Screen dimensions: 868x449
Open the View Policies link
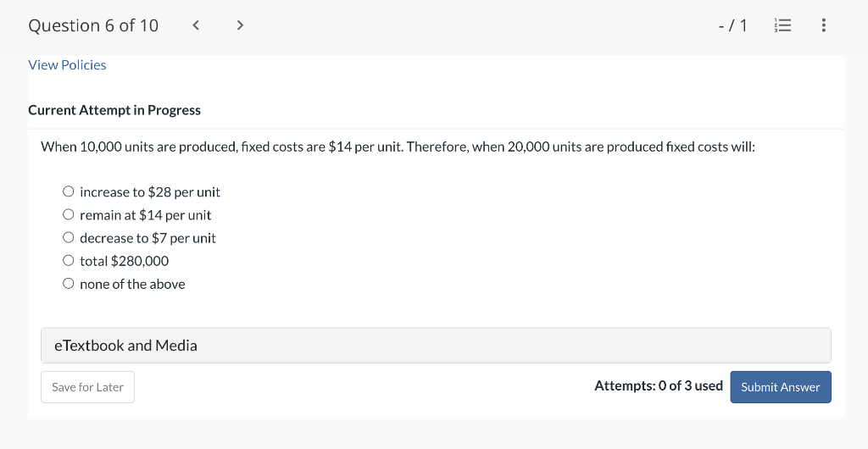[x=67, y=65]
